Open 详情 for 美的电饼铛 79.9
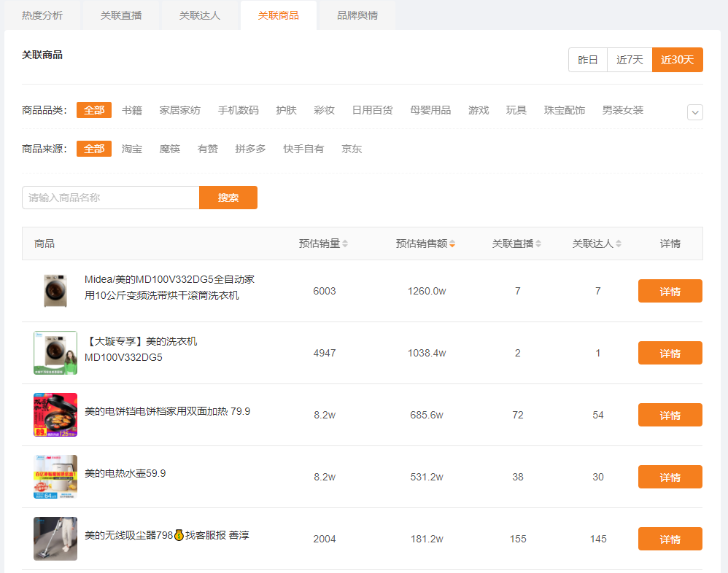The width and height of the screenshot is (728, 573). pos(670,415)
